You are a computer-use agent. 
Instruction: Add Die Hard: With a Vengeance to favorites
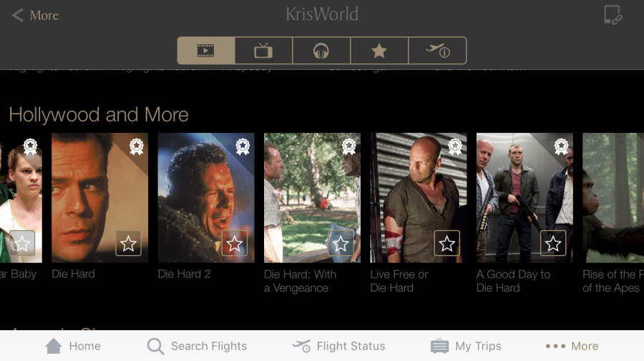pyautogui.click(x=341, y=244)
